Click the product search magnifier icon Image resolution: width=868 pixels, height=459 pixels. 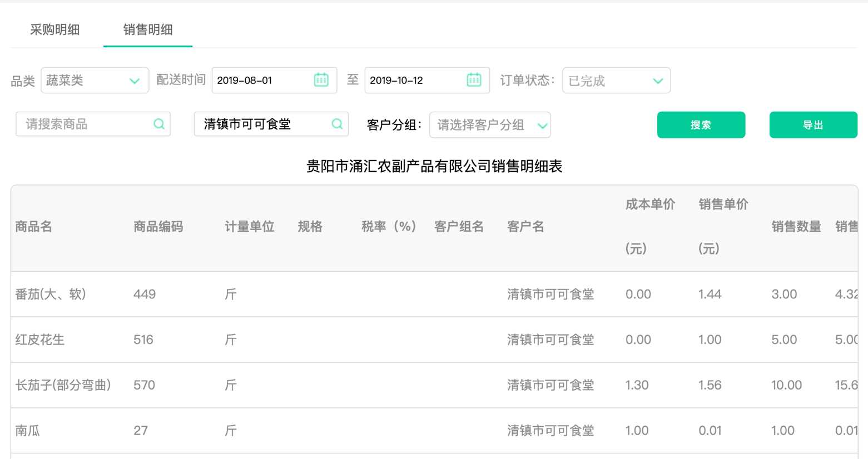click(159, 124)
